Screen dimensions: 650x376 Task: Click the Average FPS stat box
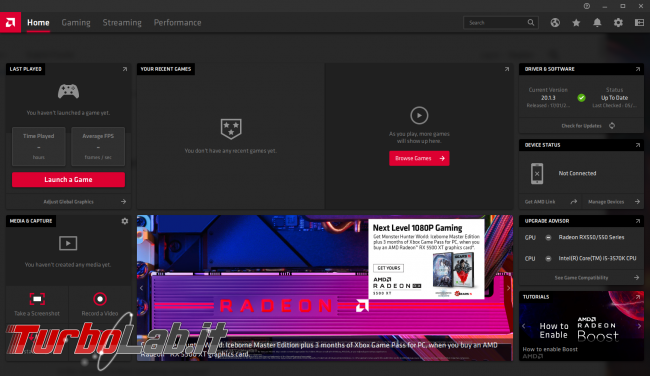tap(98, 146)
